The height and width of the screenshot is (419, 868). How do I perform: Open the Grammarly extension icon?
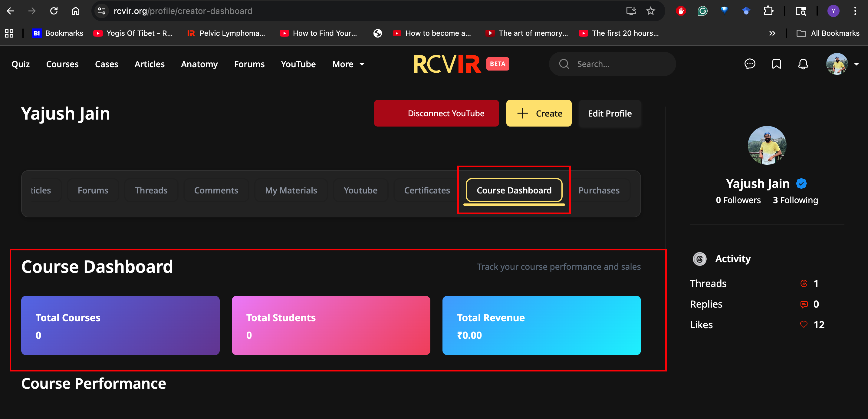coord(702,11)
